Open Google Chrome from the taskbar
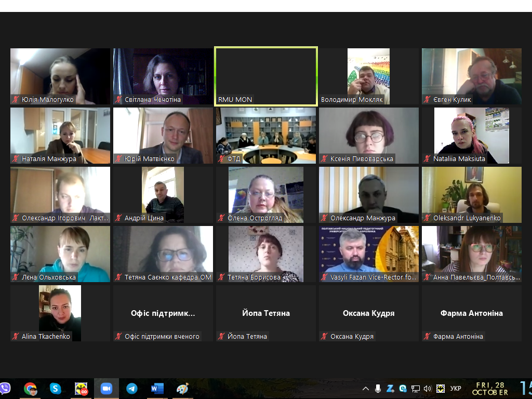The height and width of the screenshot is (399, 532). coord(31,389)
